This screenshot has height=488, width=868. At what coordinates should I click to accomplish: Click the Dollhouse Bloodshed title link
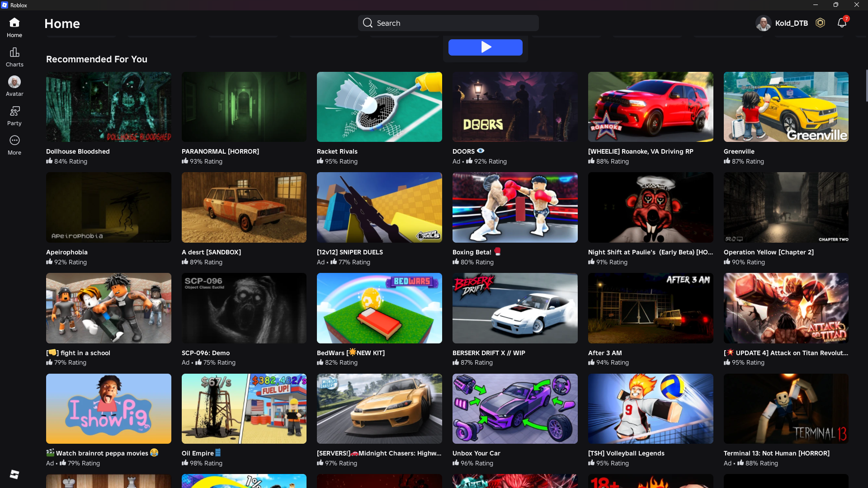78,151
